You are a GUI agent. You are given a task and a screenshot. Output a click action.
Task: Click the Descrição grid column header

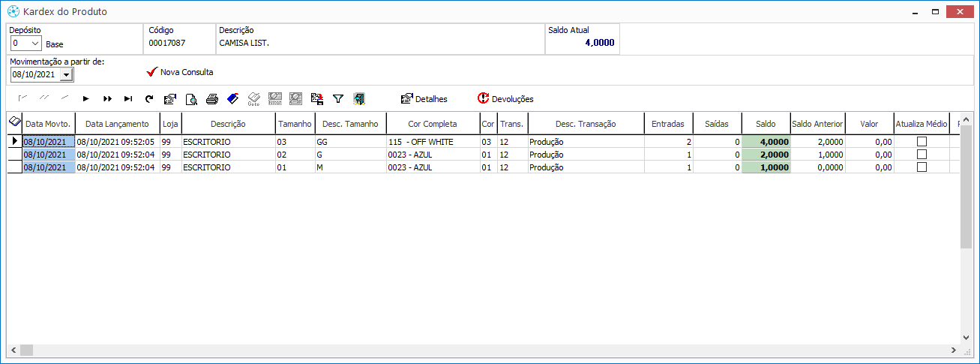(228, 124)
